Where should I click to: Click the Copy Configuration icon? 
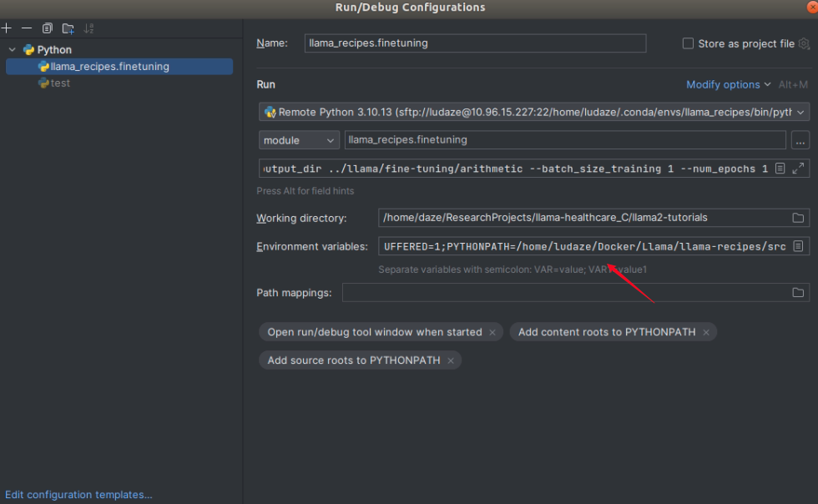[48, 28]
